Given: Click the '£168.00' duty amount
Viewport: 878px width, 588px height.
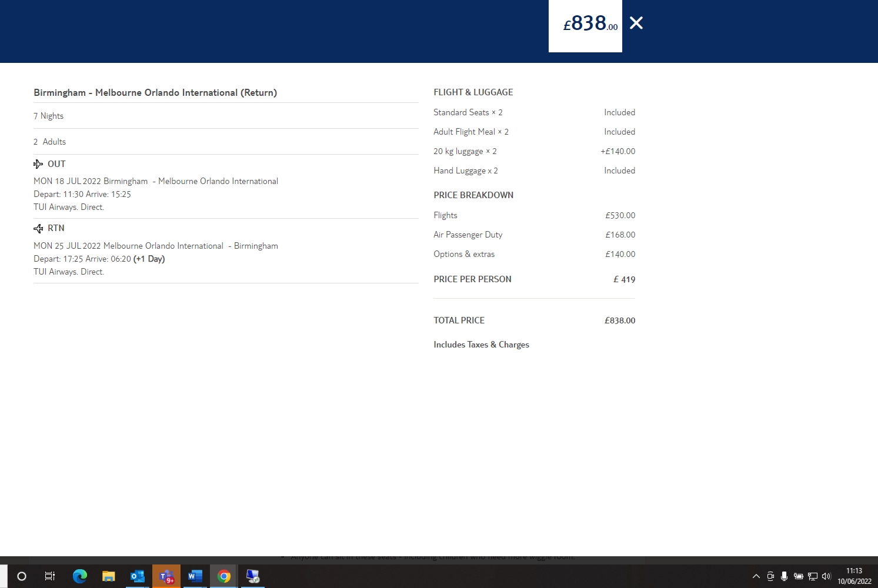Looking at the screenshot, I should coord(620,235).
